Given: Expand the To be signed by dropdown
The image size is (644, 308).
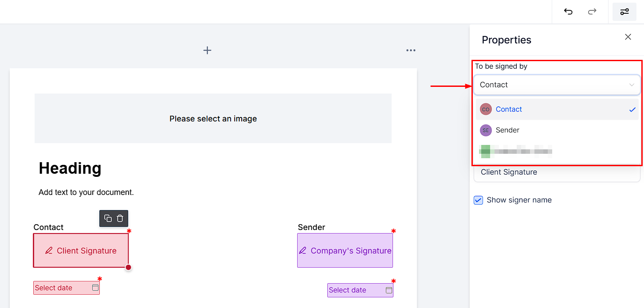Looking at the screenshot, I should point(557,85).
